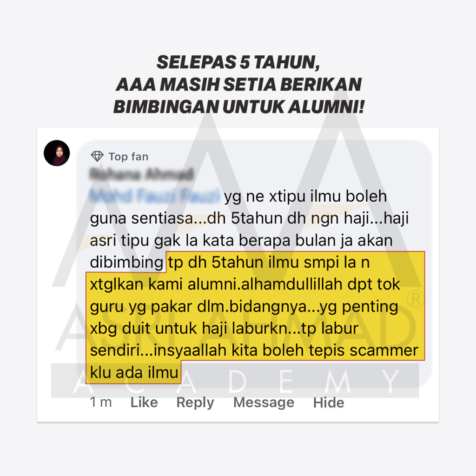This screenshot has width=476, height=476.
Task: Open the blurred blue mentioned name link
Action: point(155,196)
